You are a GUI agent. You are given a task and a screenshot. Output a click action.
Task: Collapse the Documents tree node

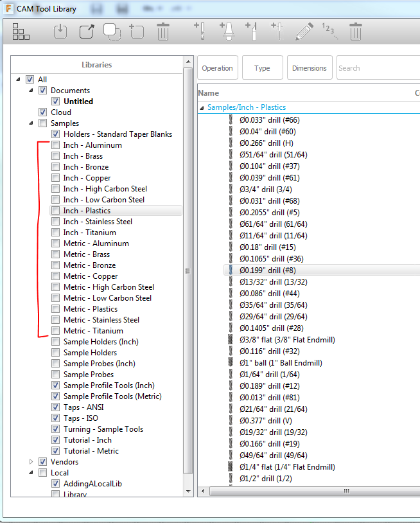31,91
